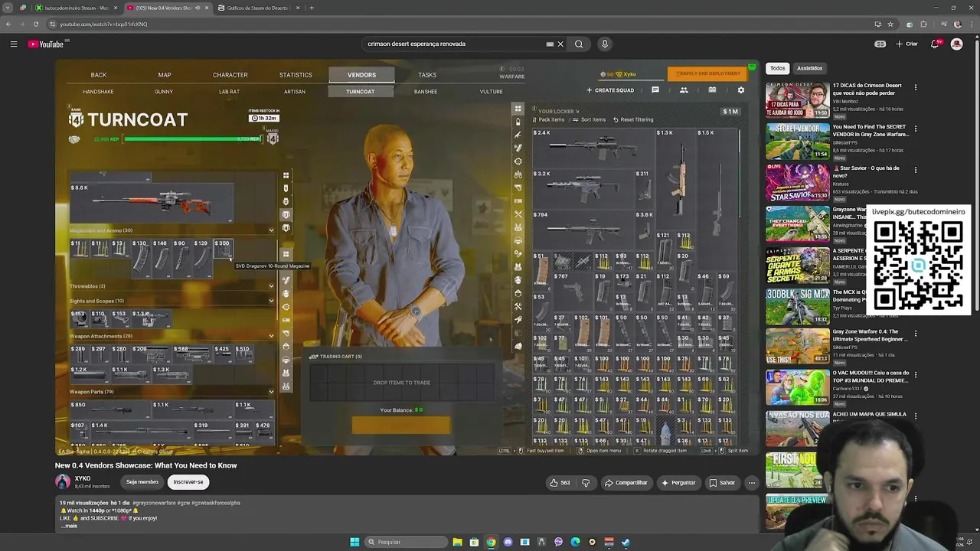Image resolution: width=980 pixels, height=551 pixels.
Task: Collapse the Weapon Attachments (28) section
Action: (x=271, y=336)
